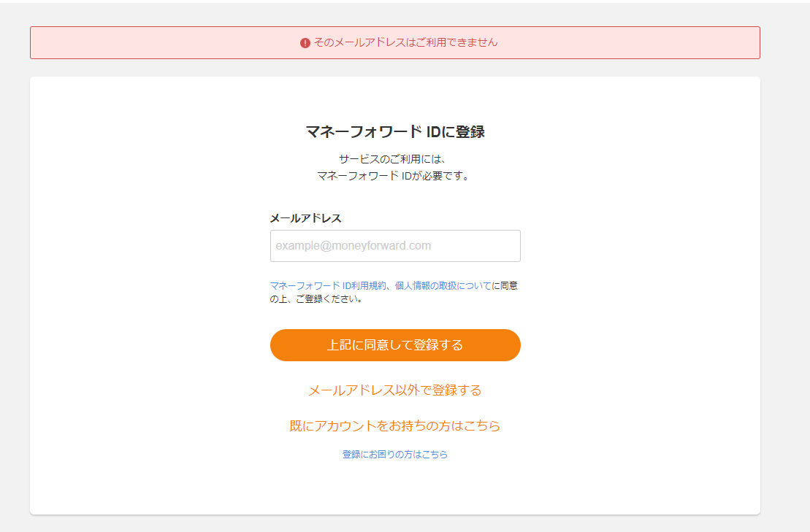Click heading マネーフォワード IDに登録

click(x=395, y=131)
